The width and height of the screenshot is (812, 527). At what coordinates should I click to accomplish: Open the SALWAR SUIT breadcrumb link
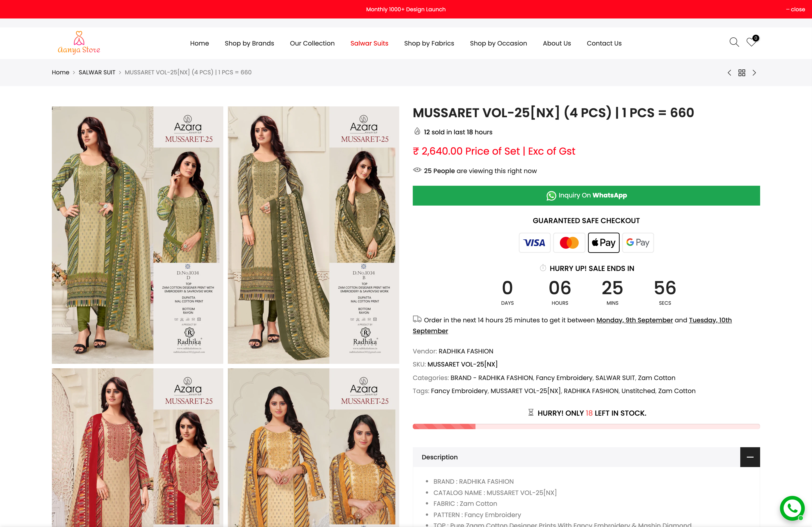97,72
